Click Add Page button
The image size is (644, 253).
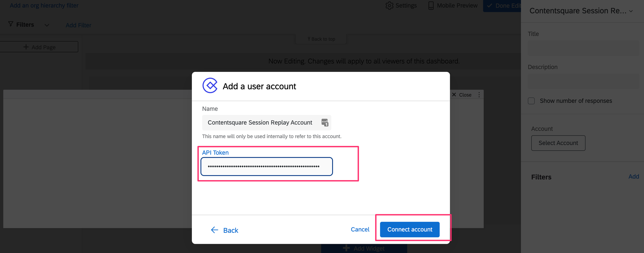pyautogui.click(x=39, y=47)
